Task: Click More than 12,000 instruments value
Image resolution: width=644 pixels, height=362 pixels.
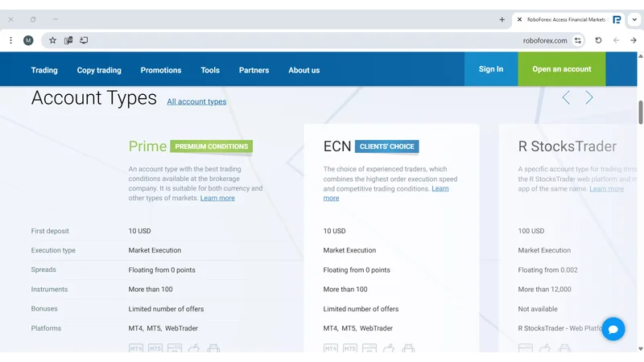Action: point(545,290)
